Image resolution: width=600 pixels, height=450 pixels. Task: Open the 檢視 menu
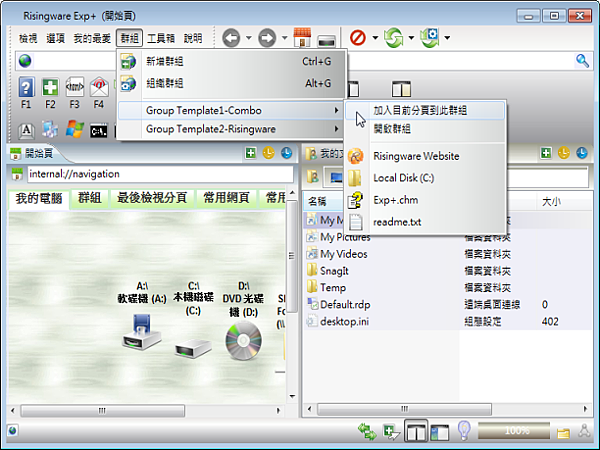pyautogui.click(x=28, y=38)
